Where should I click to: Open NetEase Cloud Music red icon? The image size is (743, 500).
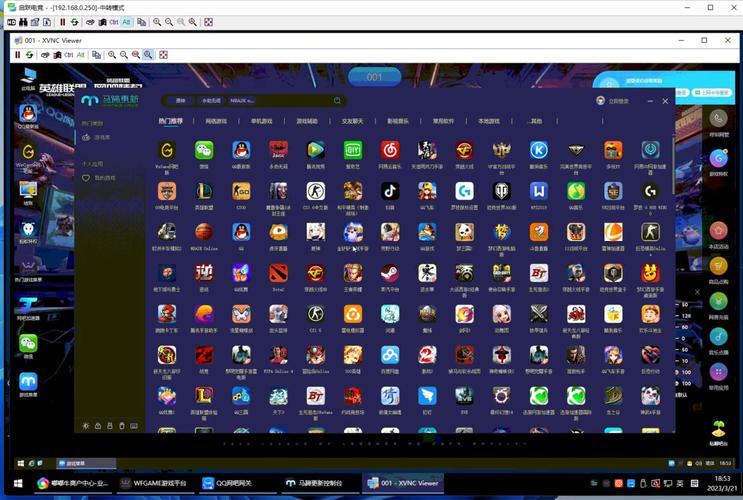[390, 150]
